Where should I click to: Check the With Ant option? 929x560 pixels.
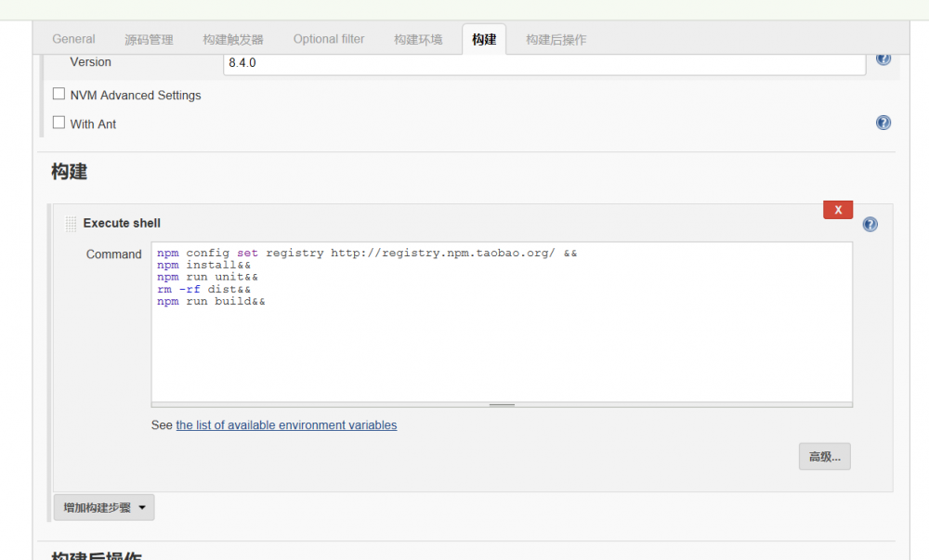[59, 123]
